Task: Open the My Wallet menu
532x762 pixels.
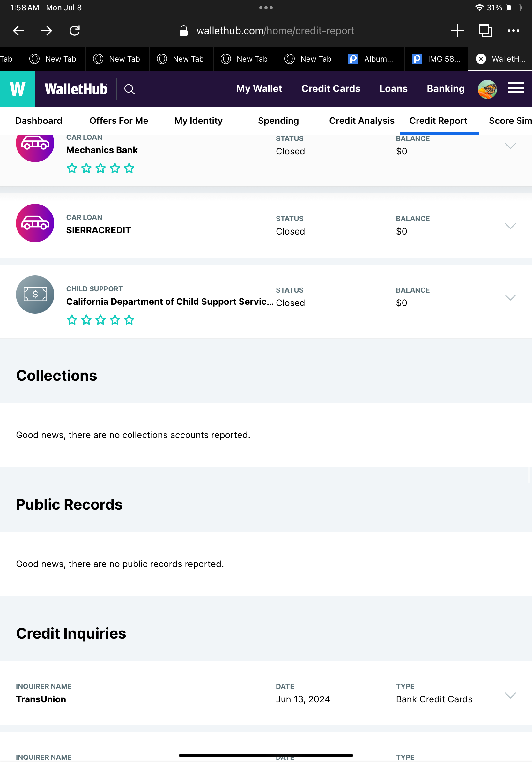Action: pos(259,89)
